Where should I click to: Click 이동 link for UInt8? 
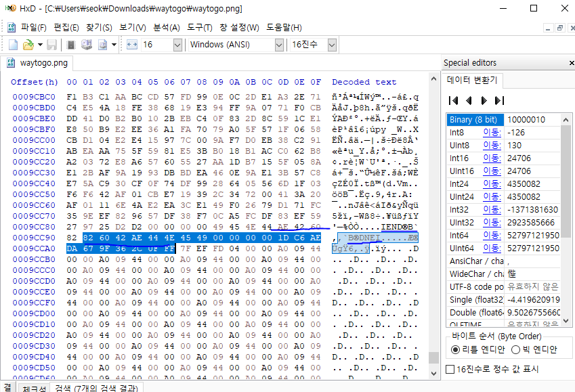click(x=492, y=145)
